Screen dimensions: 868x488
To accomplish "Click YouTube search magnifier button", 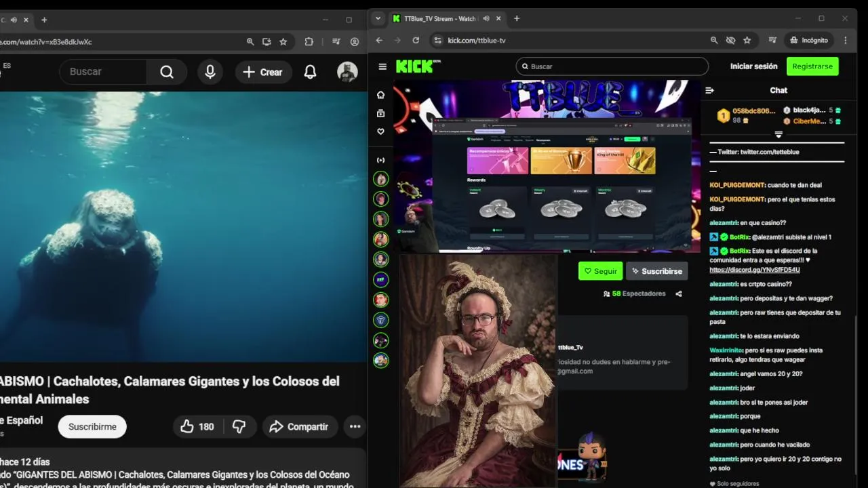I will [167, 72].
